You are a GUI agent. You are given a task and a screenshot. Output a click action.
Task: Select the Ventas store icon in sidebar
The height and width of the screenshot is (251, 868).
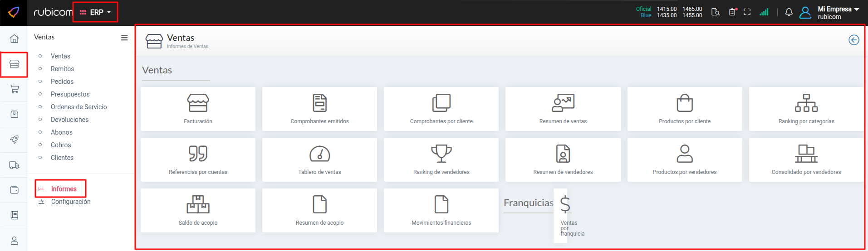pyautogui.click(x=15, y=64)
